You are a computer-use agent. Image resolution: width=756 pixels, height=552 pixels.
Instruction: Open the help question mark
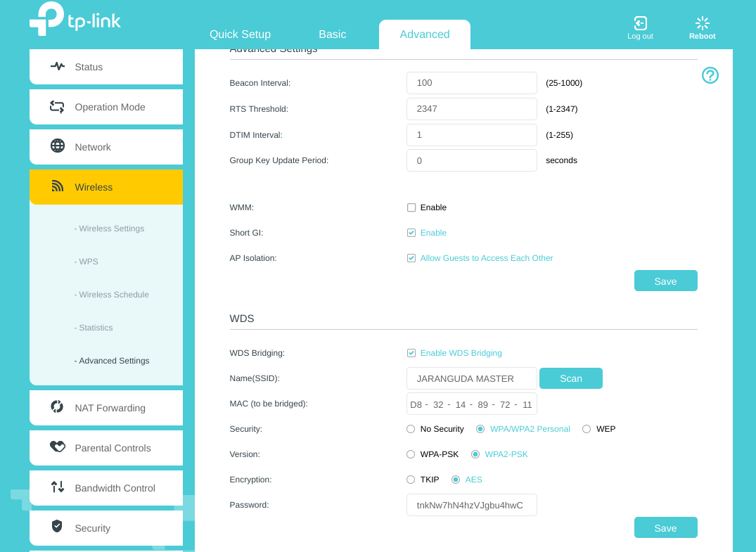tap(710, 75)
